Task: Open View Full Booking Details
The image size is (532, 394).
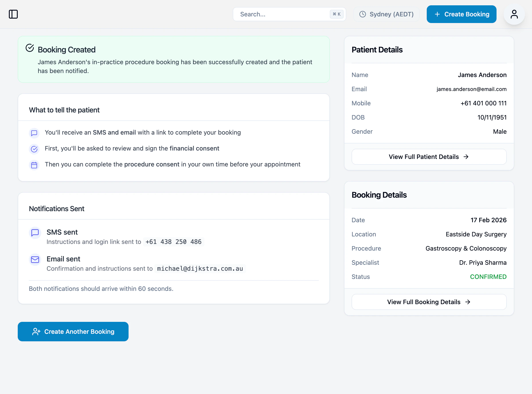Action: click(429, 302)
